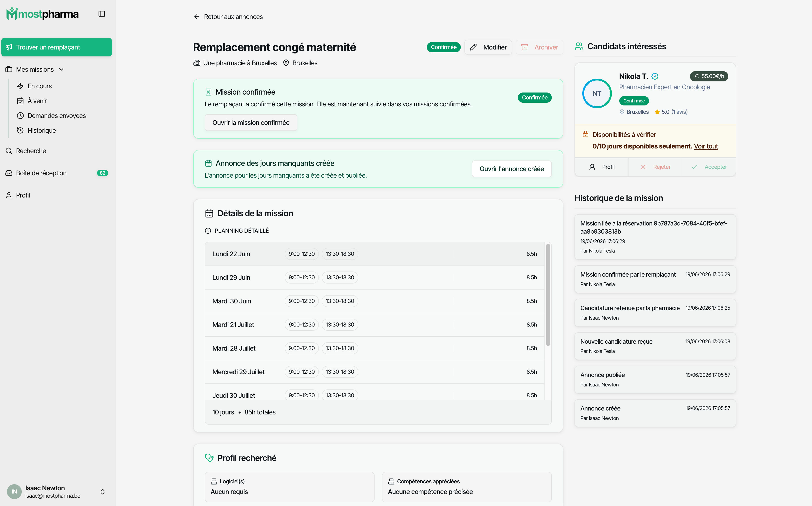Click Accepter on Nikola's card
Image resolution: width=812 pixels, height=506 pixels.
(709, 167)
